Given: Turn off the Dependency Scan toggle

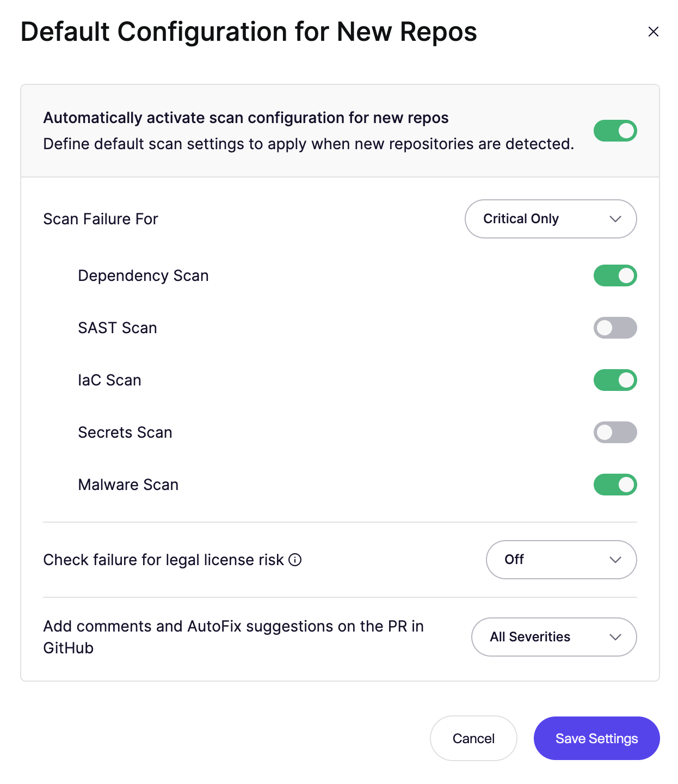Looking at the screenshot, I should tap(615, 275).
